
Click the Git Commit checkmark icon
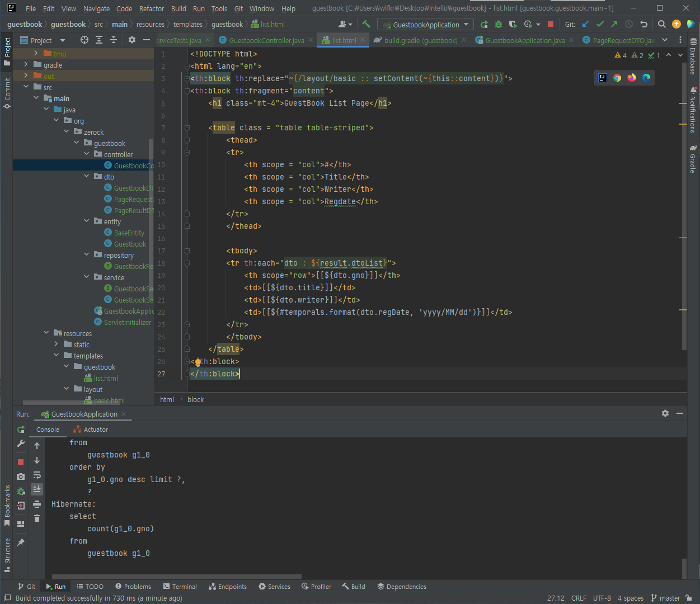(600, 24)
